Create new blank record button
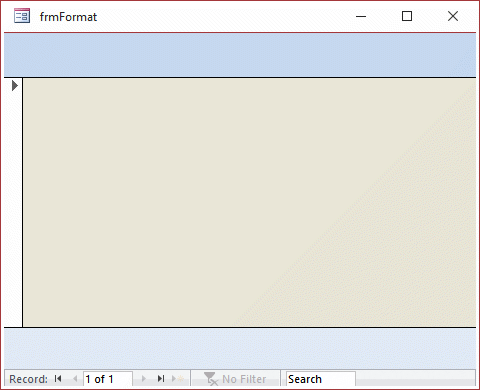This screenshot has height=390, width=480. point(178,379)
